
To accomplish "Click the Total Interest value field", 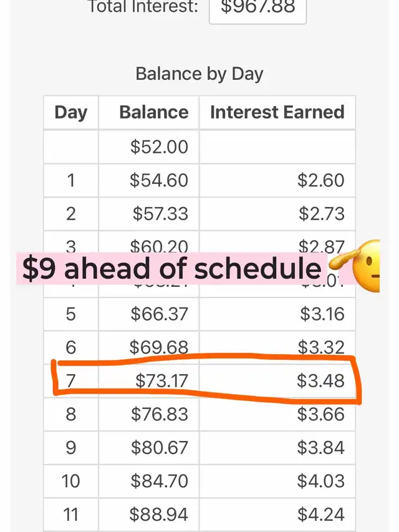I will [257, 9].
